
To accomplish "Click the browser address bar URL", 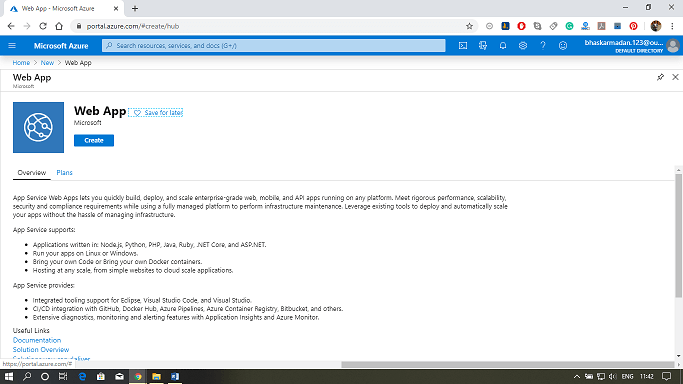I will tap(133, 26).
